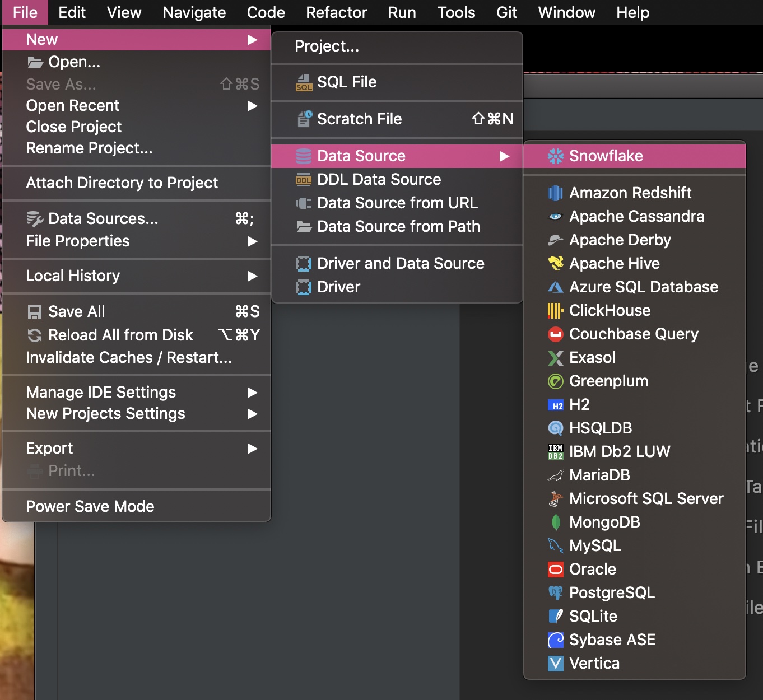This screenshot has width=763, height=700.
Task: Expand the Open Recent submenu arrow
Action: click(252, 106)
